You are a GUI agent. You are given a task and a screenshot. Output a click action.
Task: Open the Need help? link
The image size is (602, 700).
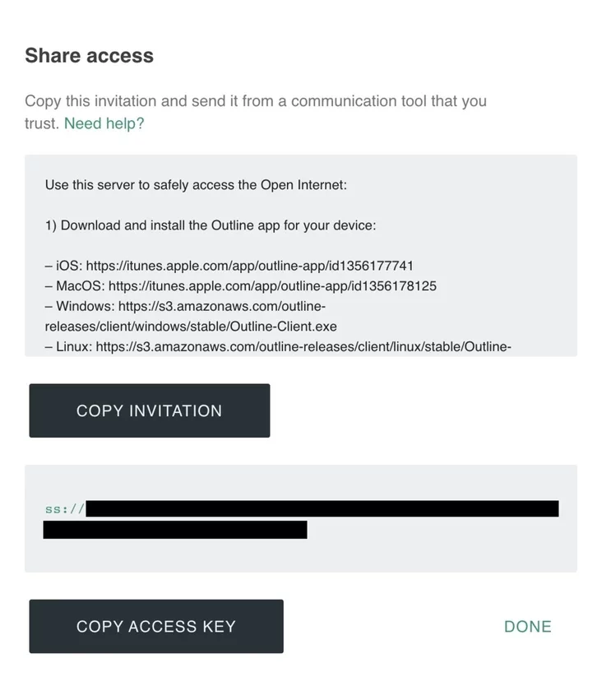(x=104, y=123)
